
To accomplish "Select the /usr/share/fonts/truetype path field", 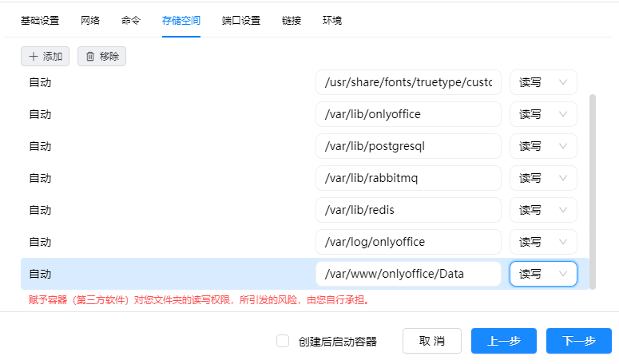I will tap(408, 82).
